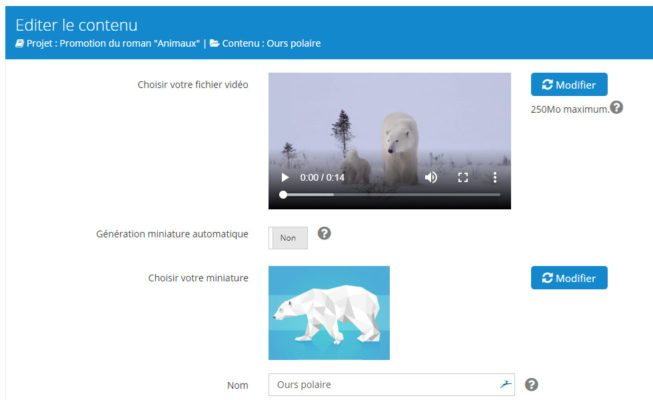This screenshot has width=653, height=400.
Task: Click 'Contenu : Ours polaire' header text
Action: (271, 43)
